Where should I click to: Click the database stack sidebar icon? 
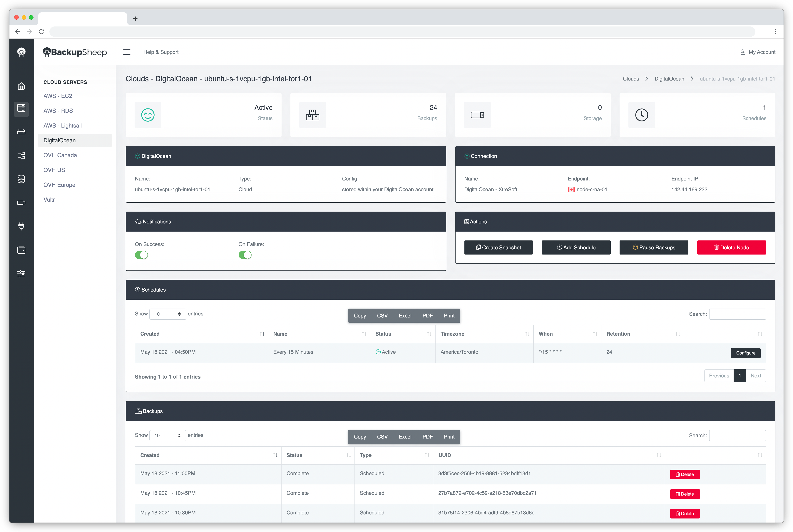[21, 179]
